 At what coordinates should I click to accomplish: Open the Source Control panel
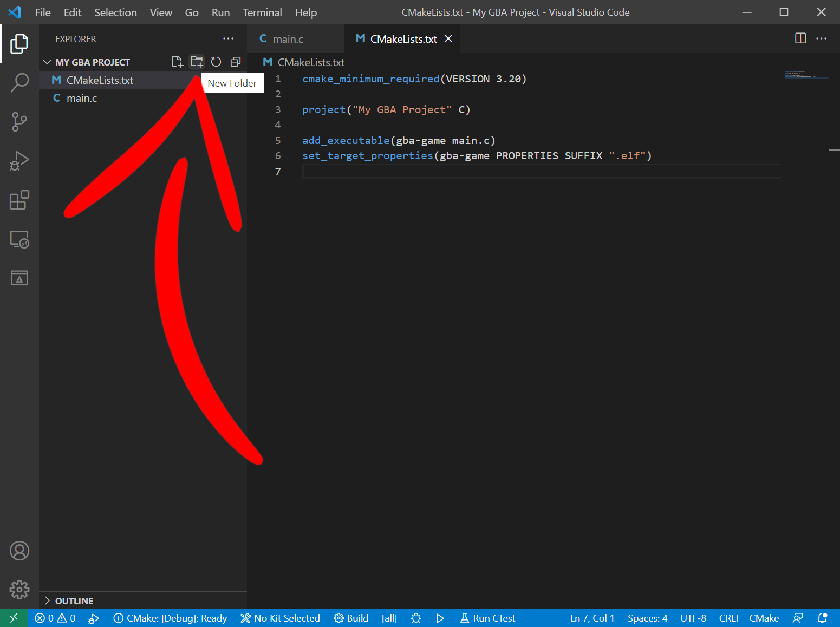[x=19, y=121]
